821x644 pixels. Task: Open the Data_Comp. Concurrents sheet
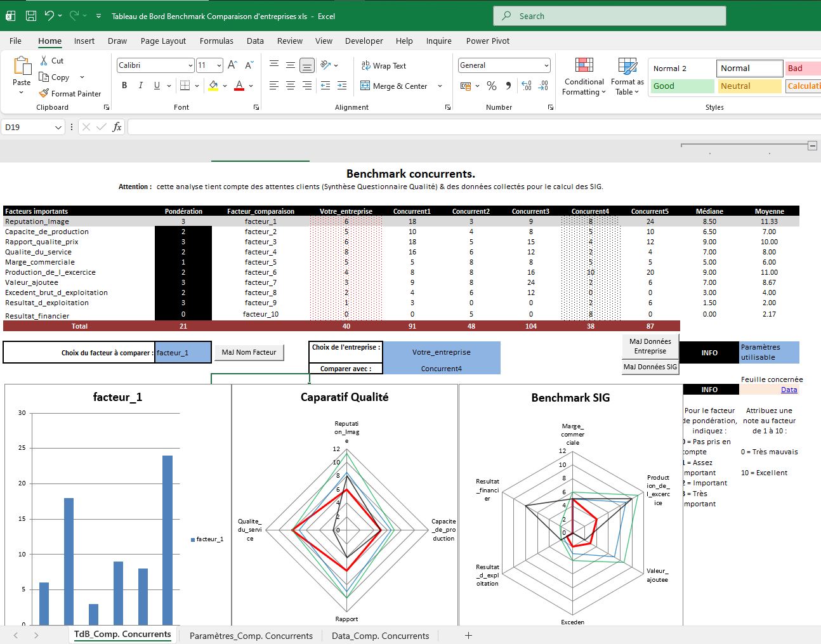[380, 635]
